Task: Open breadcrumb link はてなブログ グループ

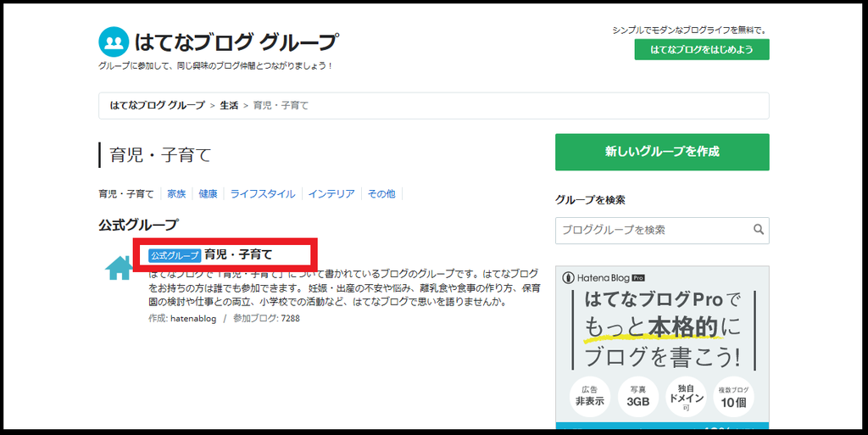Action: coord(157,105)
